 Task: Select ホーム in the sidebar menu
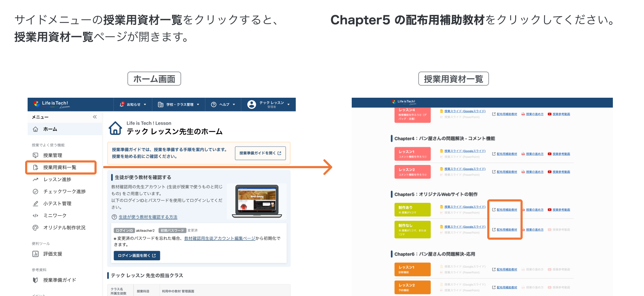(50, 129)
